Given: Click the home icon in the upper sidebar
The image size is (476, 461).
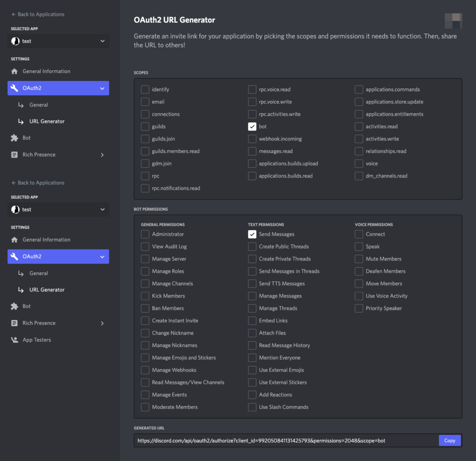Looking at the screenshot, I should pyautogui.click(x=14, y=71).
